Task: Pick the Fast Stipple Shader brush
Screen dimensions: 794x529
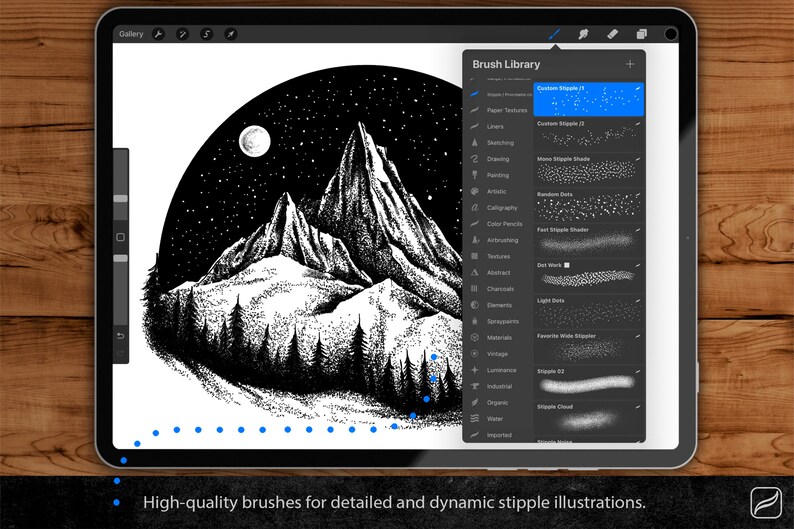Action: [x=588, y=241]
